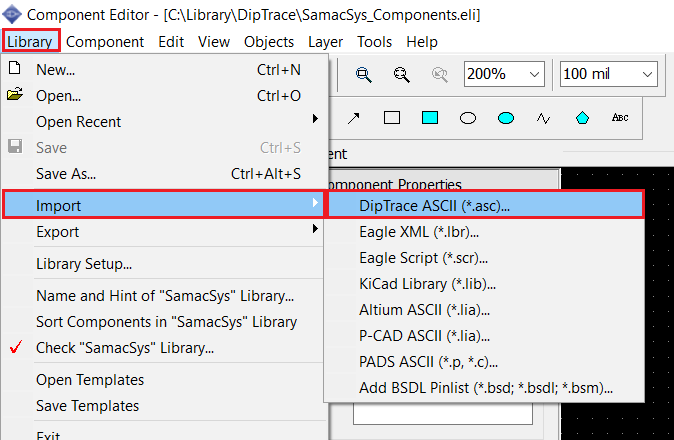The height and width of the screenshot is (440, 674).
Task: Sort Components in "SamacSys" Library
Action: pyautogui.click(x=163, y=321)
